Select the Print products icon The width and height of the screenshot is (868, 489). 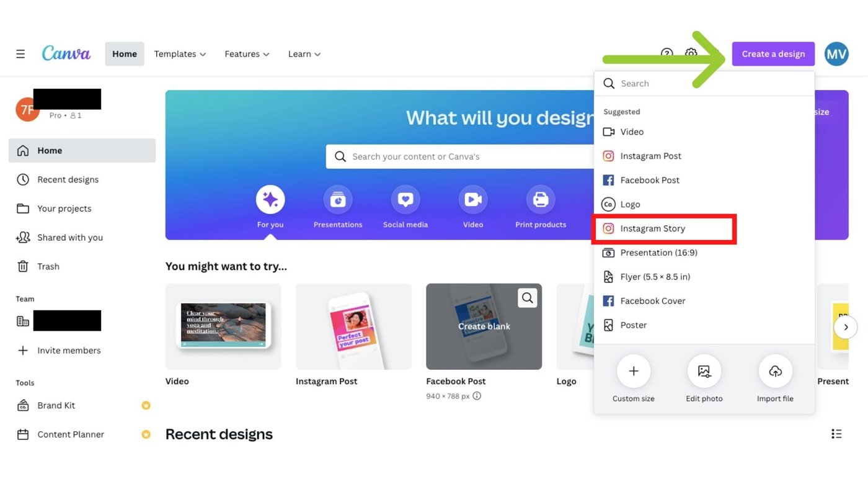coord(540,199)
